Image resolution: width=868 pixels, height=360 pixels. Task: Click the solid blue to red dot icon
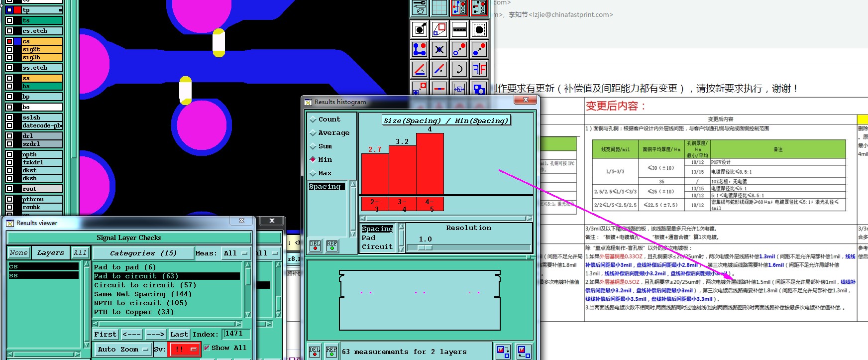pyautogui.click(x=479, y=49)
